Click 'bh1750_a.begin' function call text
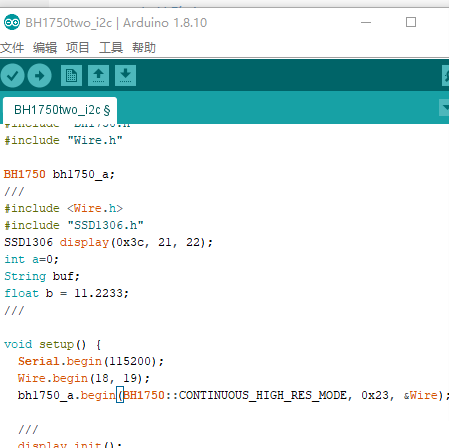Viewport: 449px width, 448px height. (66, 395)
